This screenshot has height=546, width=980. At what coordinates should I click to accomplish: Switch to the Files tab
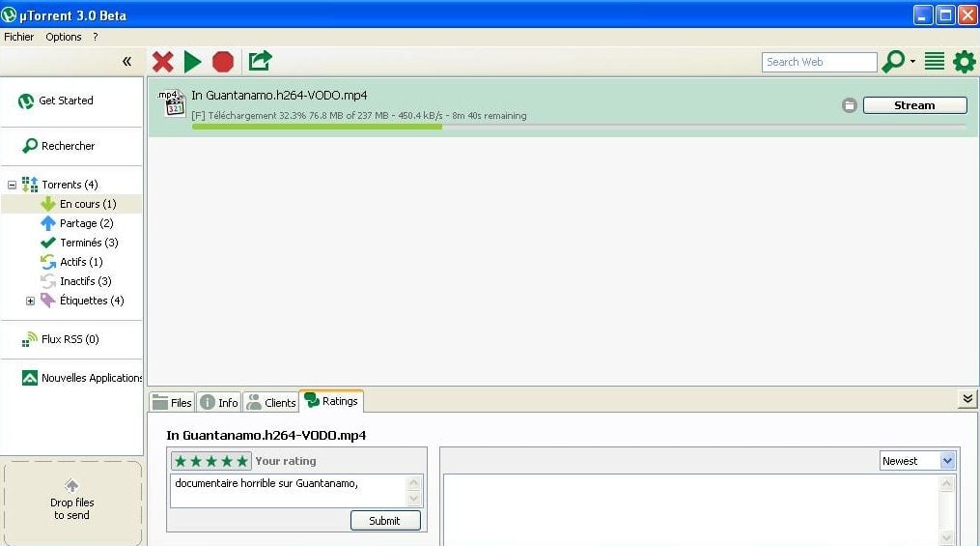(173, 403)
